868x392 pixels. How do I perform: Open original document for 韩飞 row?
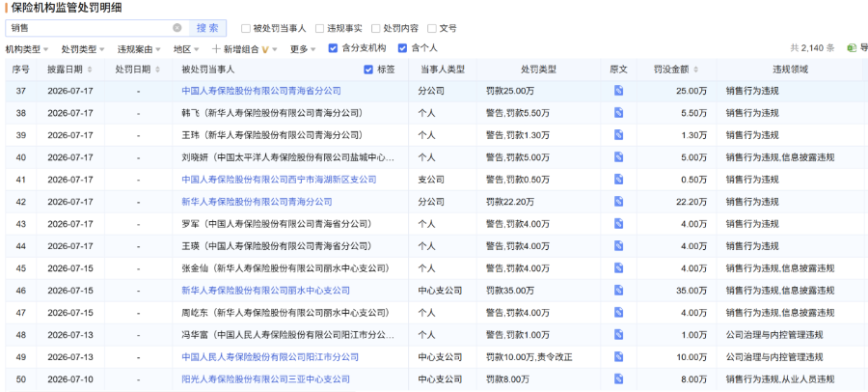pos(618,113)
